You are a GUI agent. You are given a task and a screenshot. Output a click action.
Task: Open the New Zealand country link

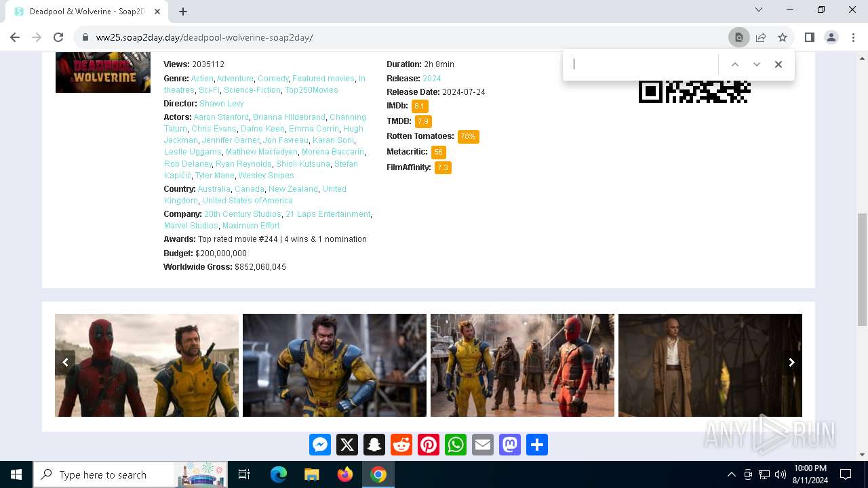click(x=293, y=189)
